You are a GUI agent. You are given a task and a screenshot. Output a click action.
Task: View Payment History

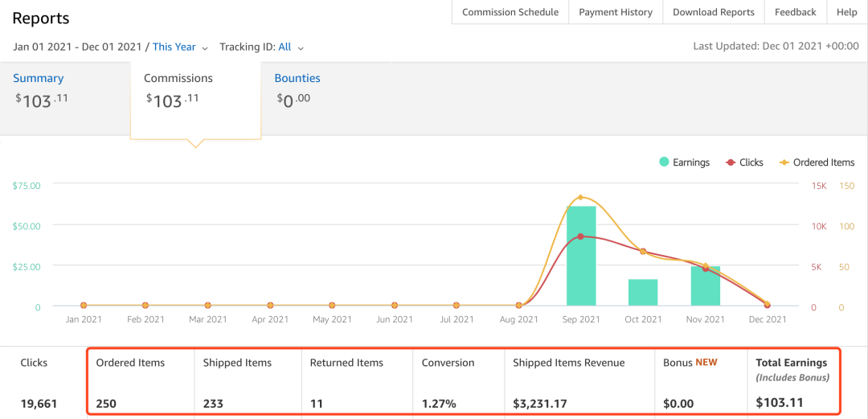(616, 12)
